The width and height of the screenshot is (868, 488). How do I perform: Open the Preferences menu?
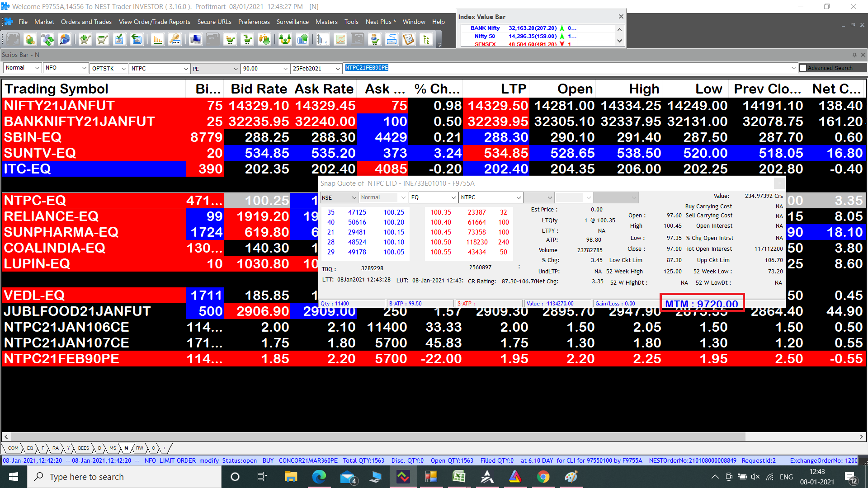tap(254, 22)
